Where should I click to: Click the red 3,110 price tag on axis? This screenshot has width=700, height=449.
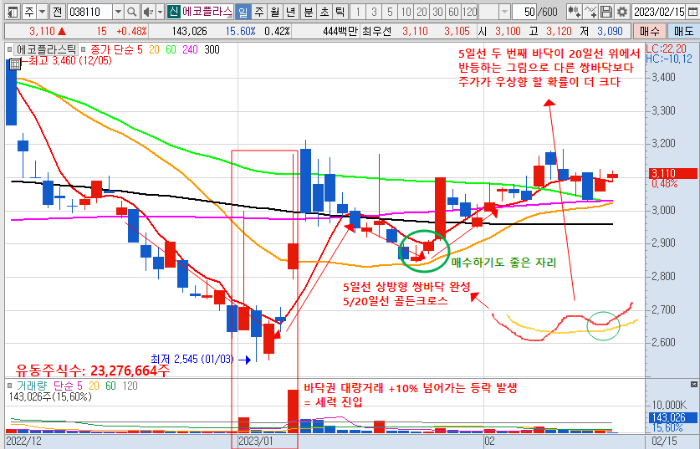pos(673,173)
